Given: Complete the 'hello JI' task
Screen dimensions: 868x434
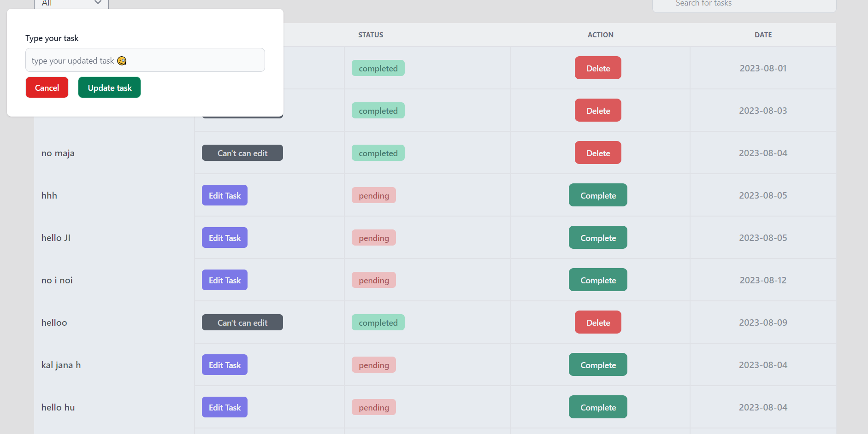Looking at the screenshot, I should click(x=598, y=237).
